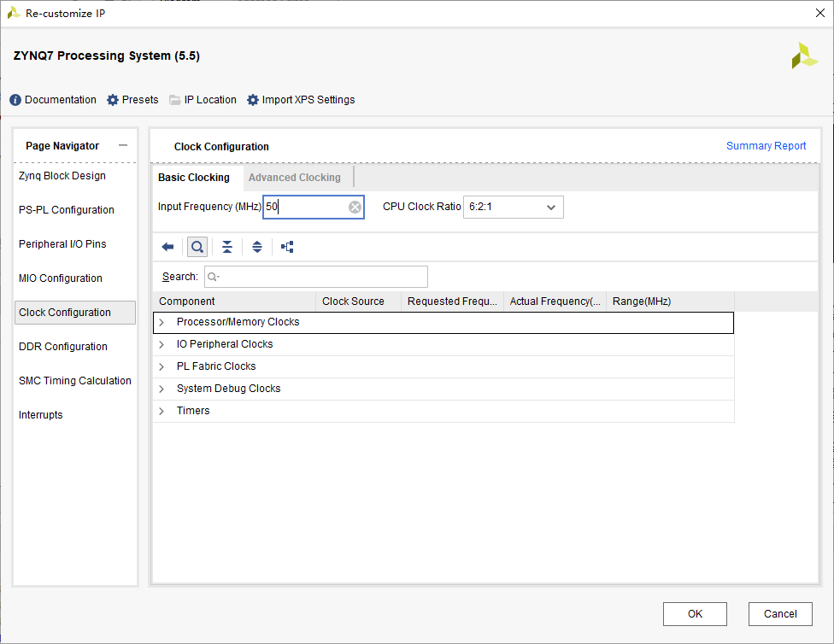Click the Presets label
Viewport: 834px width, 644px height.
point(140,100)
